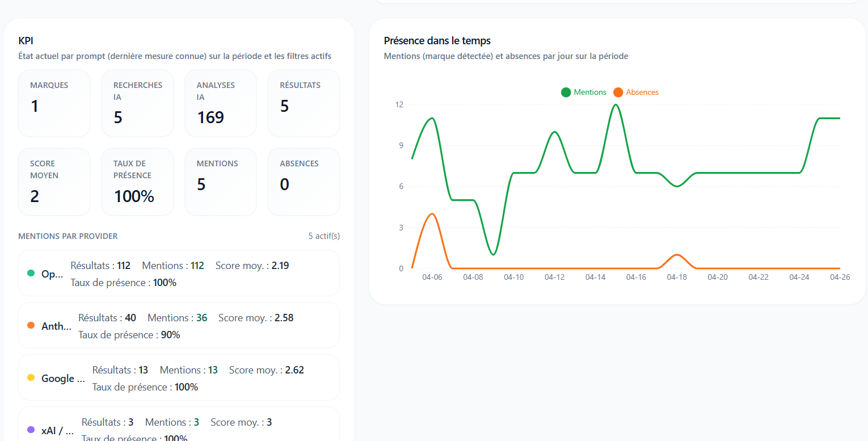The width and height of the screenshot is (868, 441).
Task: Open the Marques KPI card
Action: (54, 103)
